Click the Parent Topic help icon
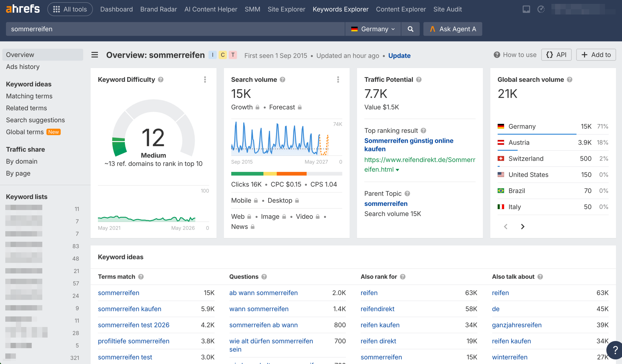The height and width of the screenshot is (364, 622). (407, 194)
